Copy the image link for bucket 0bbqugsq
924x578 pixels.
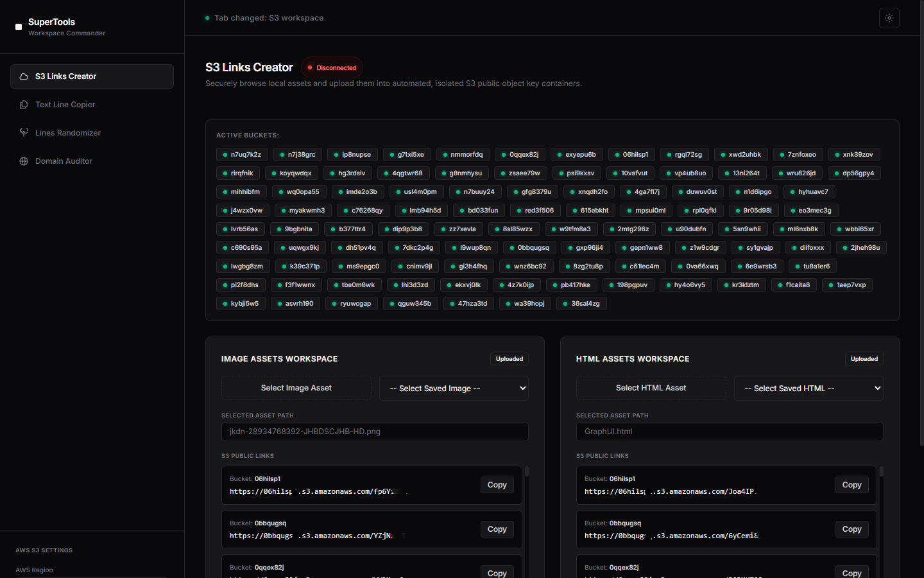pos(497,529)
